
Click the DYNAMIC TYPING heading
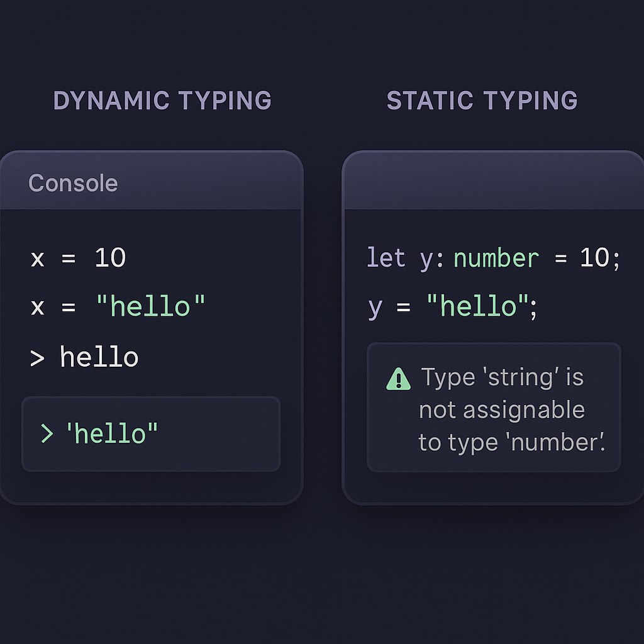pos(162,101)
